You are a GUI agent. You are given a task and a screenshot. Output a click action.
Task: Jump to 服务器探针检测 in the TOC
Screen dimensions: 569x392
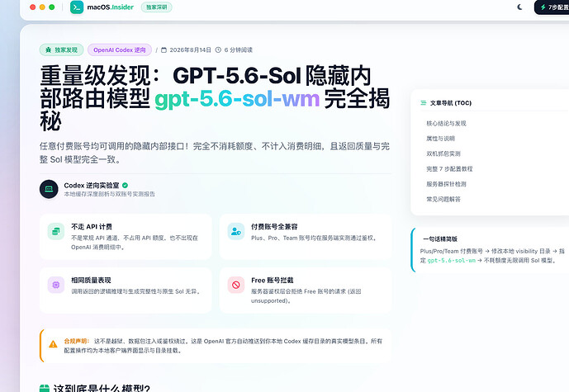click(446, 184)
